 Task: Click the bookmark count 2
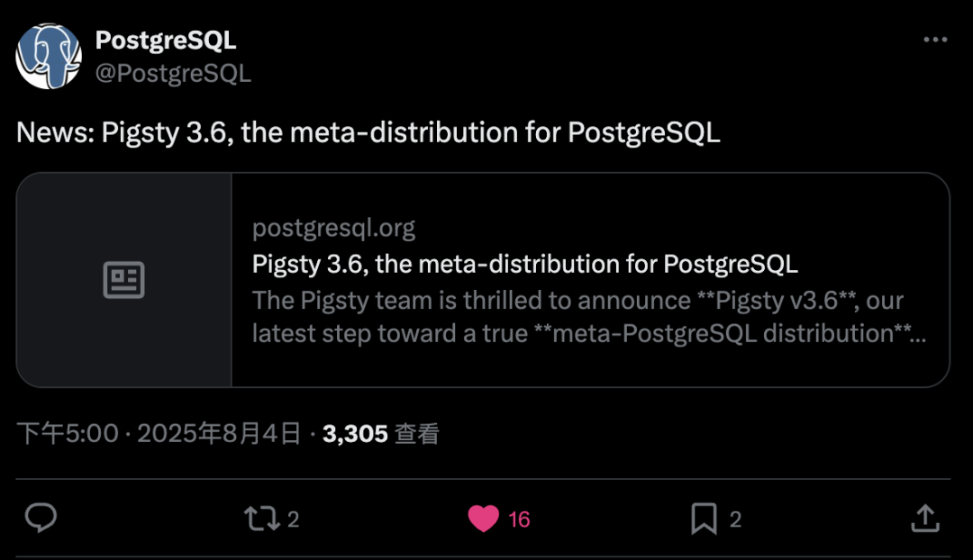(x=735, y=519)
